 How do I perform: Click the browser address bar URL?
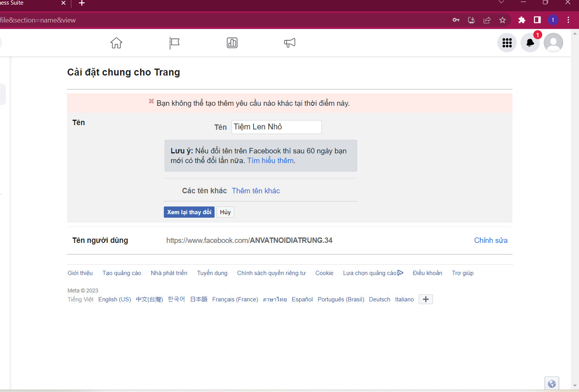(38, 20)
